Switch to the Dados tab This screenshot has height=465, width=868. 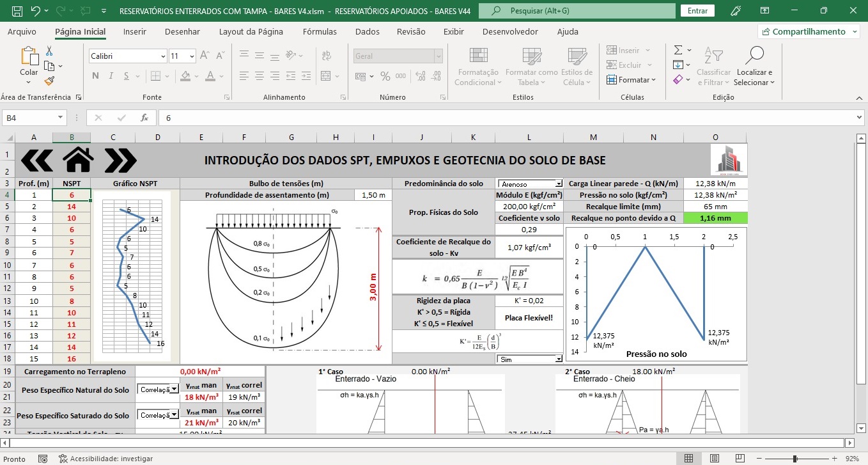click(367, 31)
